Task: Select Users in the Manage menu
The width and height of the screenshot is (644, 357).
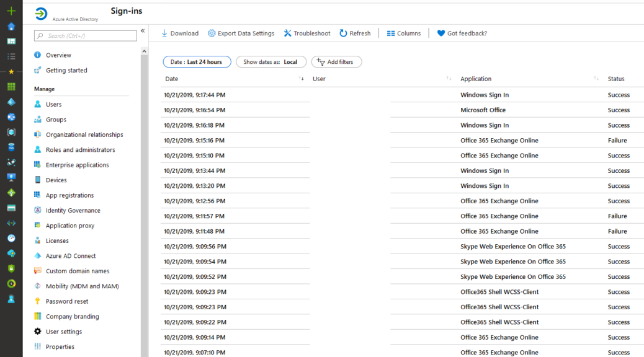Action: tap(53, 104)
